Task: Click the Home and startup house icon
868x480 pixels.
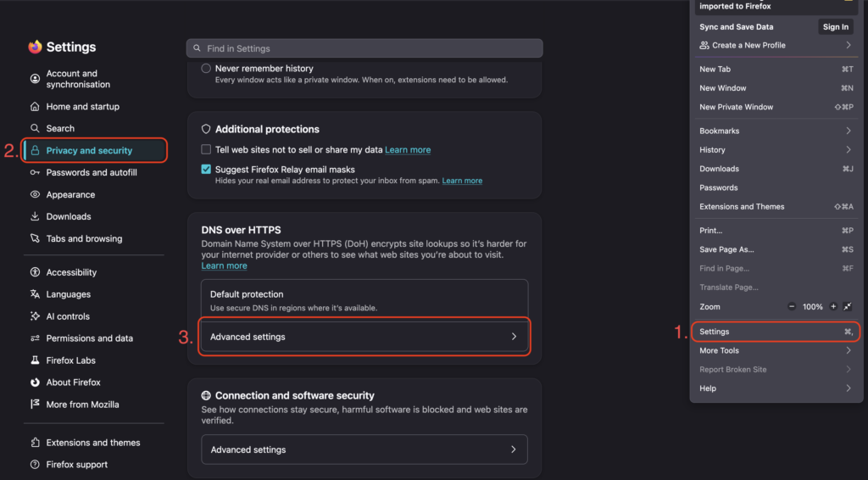Action: pos(35,106)
